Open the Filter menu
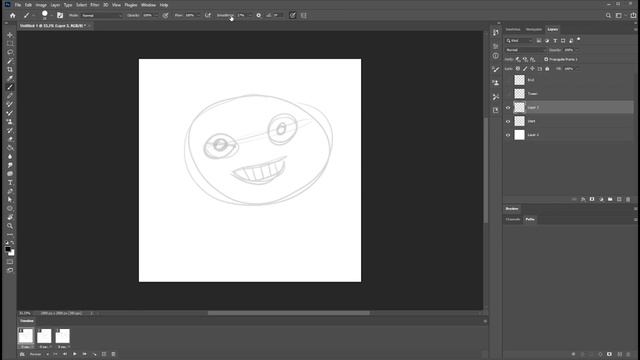The width and height of the screenshot is (640, 360). click(x=95, y=5)
